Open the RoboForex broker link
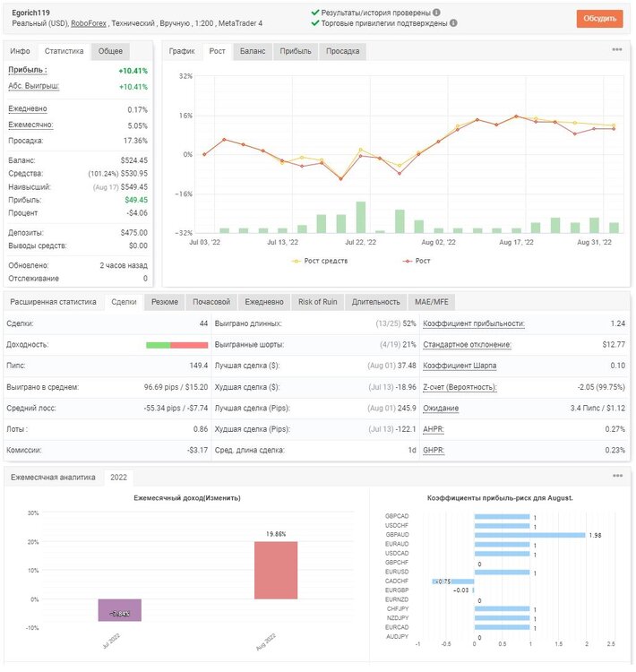 pos(89,23)
